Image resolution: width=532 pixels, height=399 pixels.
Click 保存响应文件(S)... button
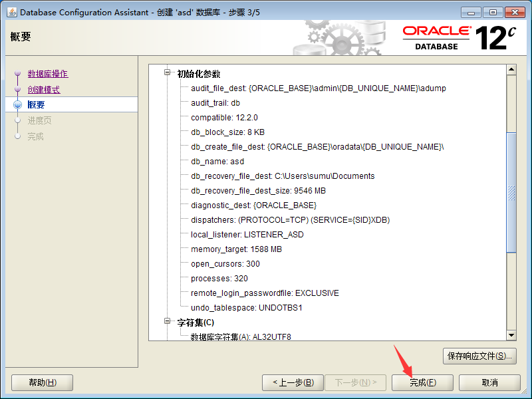tap(479, 356)
